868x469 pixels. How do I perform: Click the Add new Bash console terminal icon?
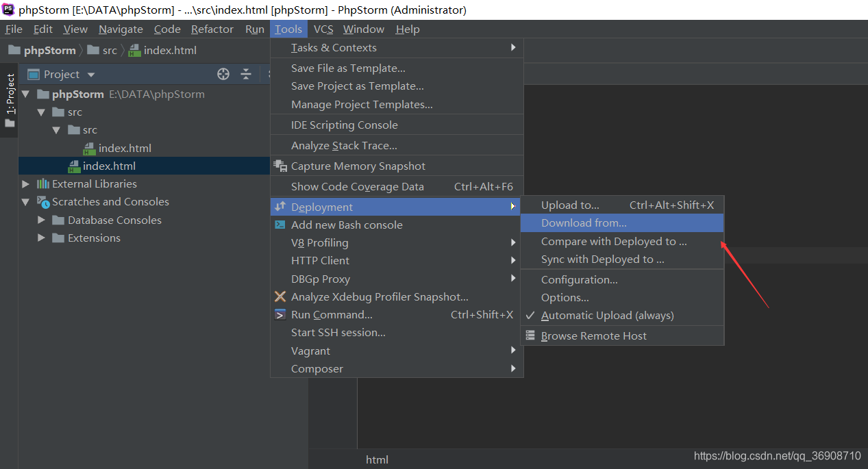pyautogui.click(x=280, y=225)
